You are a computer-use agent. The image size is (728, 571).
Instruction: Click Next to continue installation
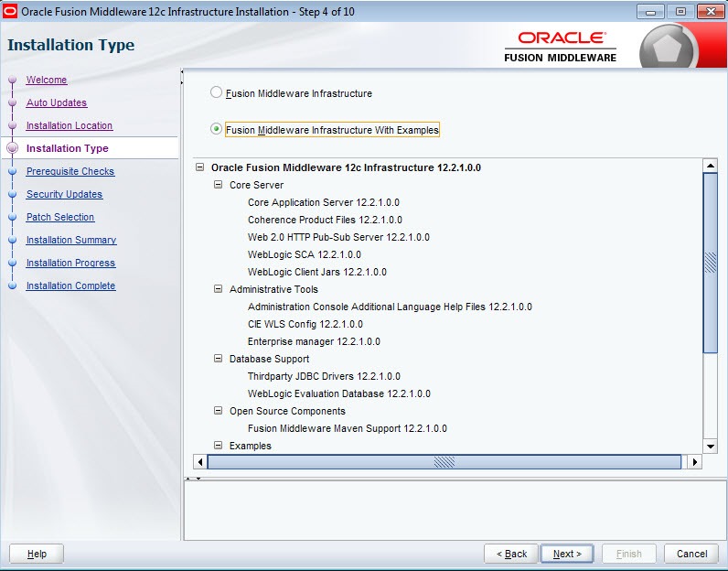coord(567,554)
